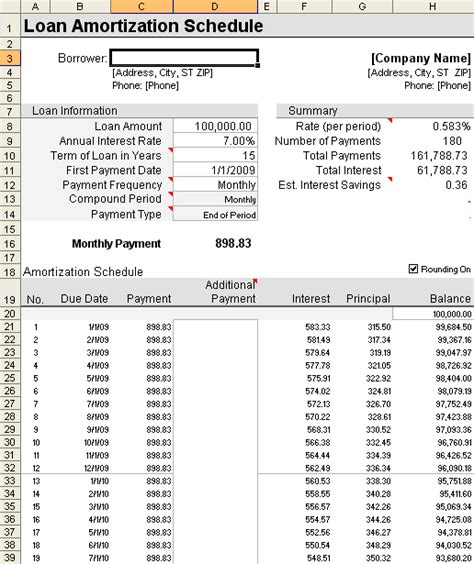The image size is (474, 564).
Task: Click the [Company Name] placeholder
Action: tap(421, 58)
